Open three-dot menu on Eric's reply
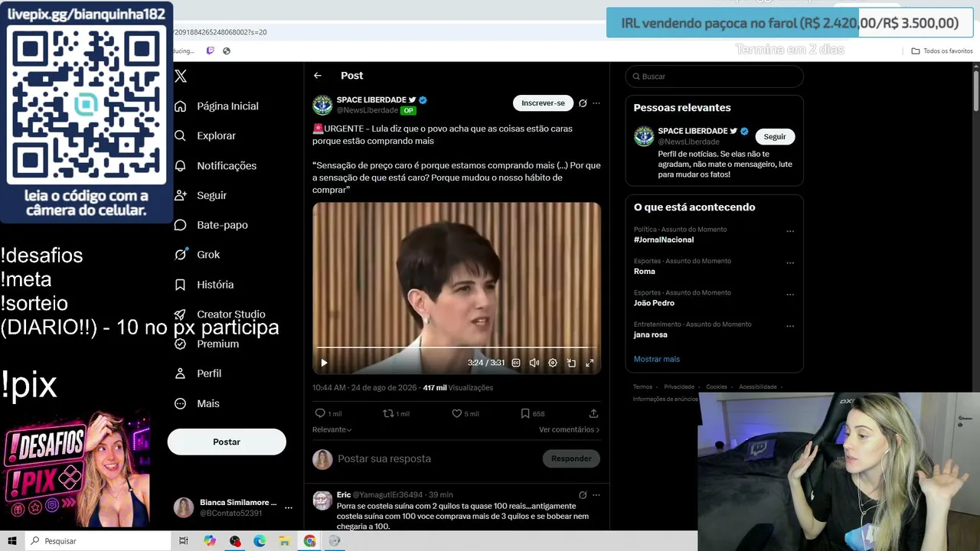 coord(596,495)
